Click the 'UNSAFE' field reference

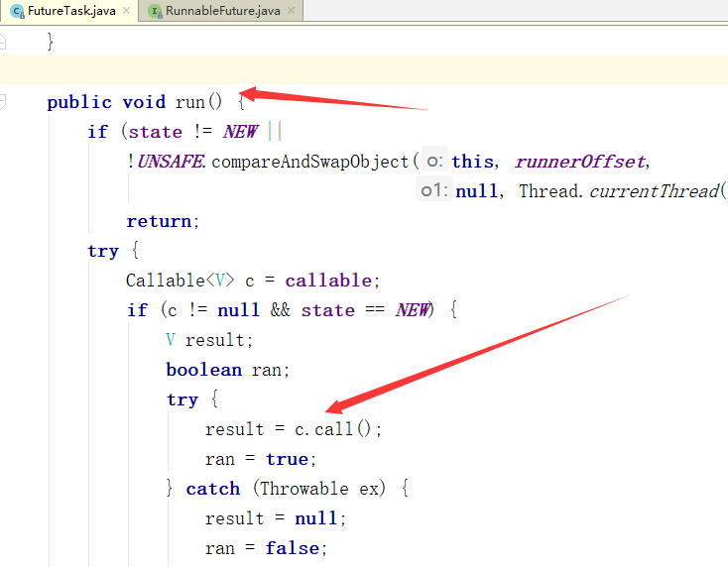pos(170,162)
